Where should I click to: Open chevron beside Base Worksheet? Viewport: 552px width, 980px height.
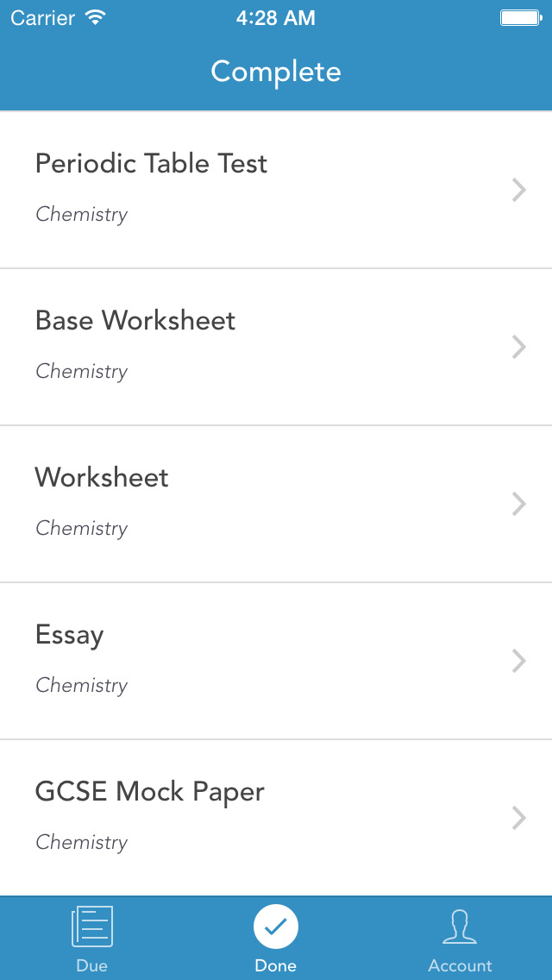(518, 347)
